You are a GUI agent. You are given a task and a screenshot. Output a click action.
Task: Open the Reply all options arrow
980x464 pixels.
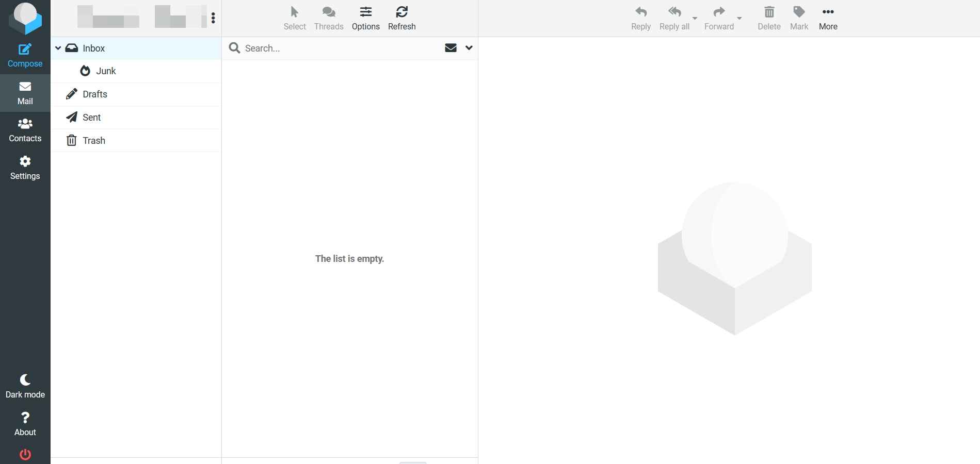pos(695,19)
